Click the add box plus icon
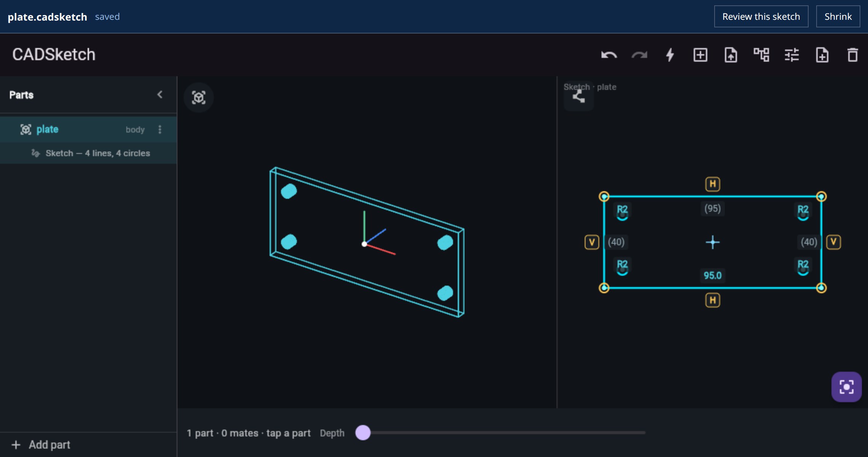868x457 pixels. click(700, 55)
